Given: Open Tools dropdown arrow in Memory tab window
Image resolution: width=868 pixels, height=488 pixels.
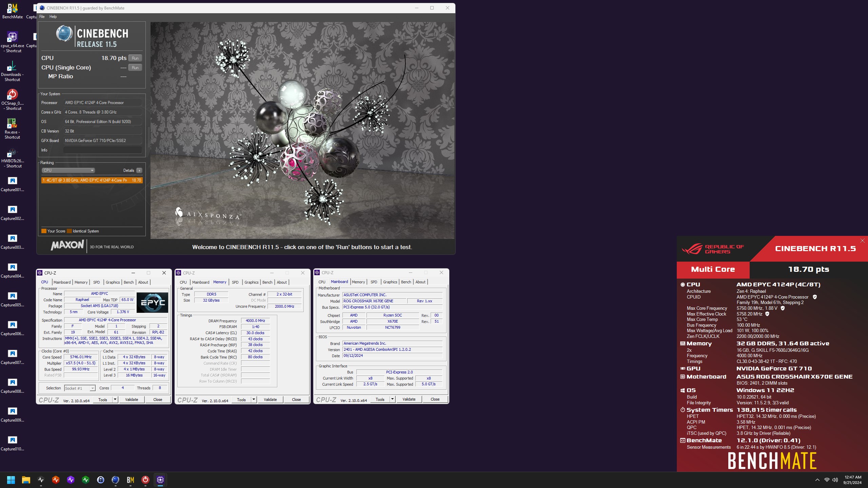Looking at the screenshot, I should [x=254, y=400].
